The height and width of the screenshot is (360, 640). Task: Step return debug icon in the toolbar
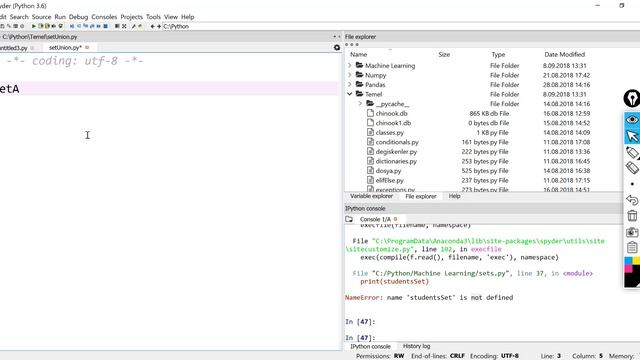pos(92,26)
